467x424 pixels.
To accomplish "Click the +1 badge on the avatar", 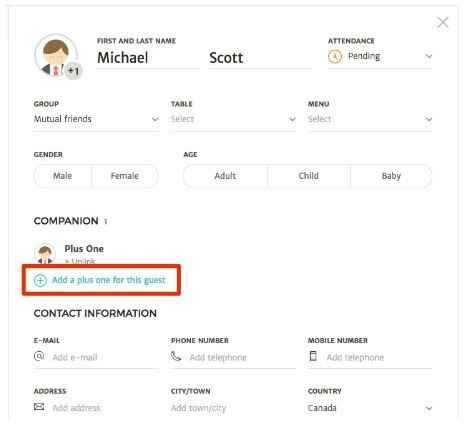I will coord(73,71).
